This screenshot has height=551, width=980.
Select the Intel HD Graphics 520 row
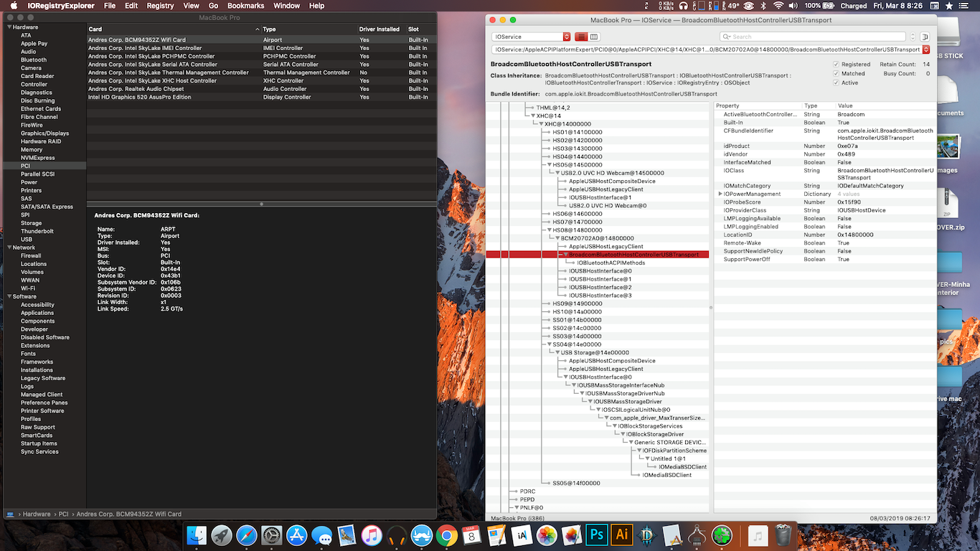(x=262, y=98)
